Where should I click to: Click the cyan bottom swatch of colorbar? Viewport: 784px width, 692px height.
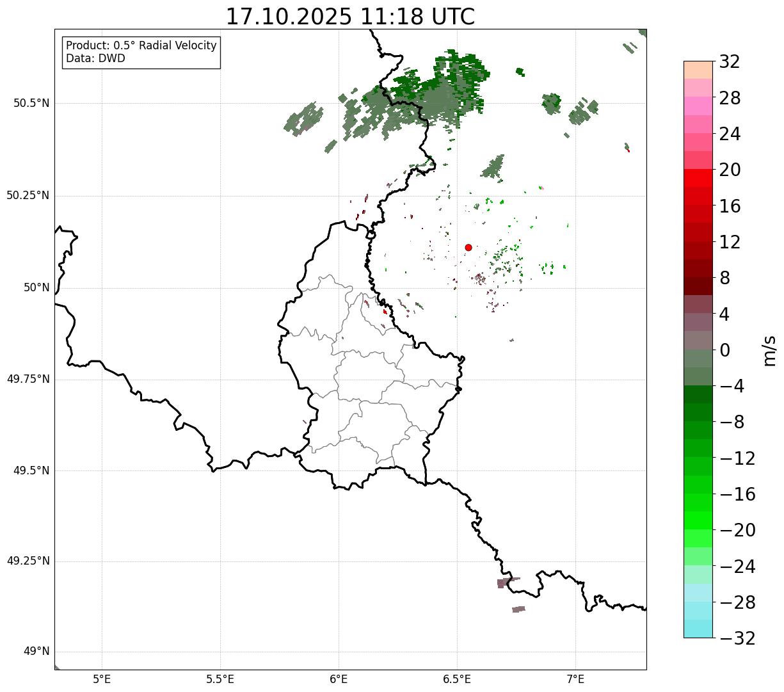(698, 629)
